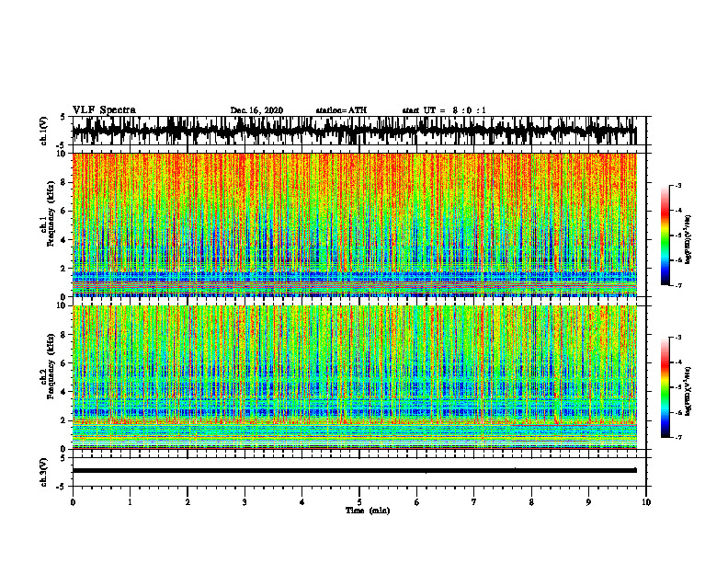Click the "VLF Spectra" plot title
This screenshot has width=728, height=563.
(104, 110)
